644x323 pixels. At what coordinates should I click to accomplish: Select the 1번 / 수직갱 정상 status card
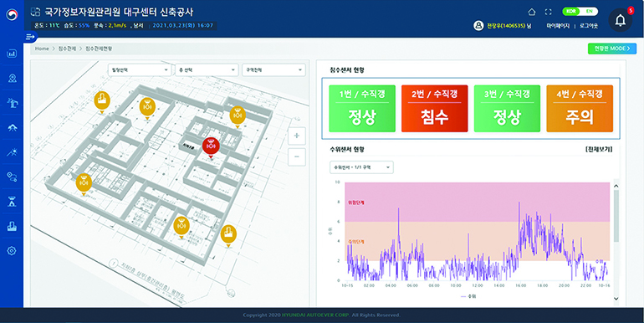coord(362,109)
